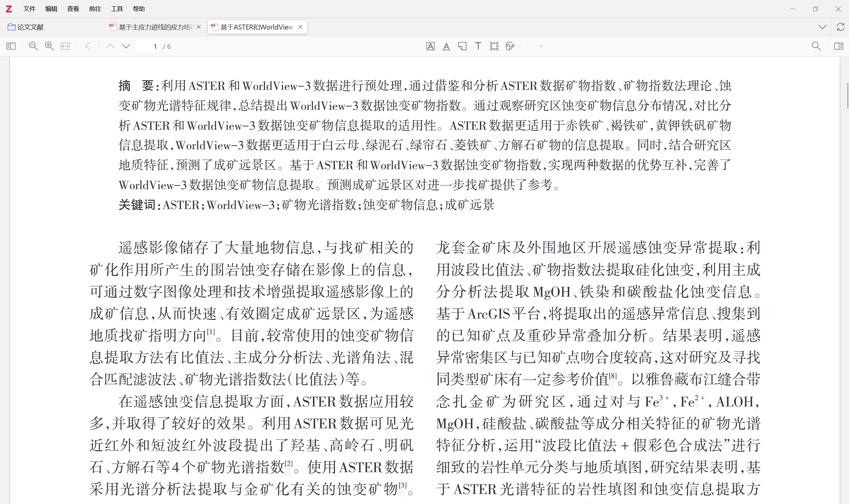Open the find in document search
The height and width of the screenshot is (504, 849).
(816, 46)
